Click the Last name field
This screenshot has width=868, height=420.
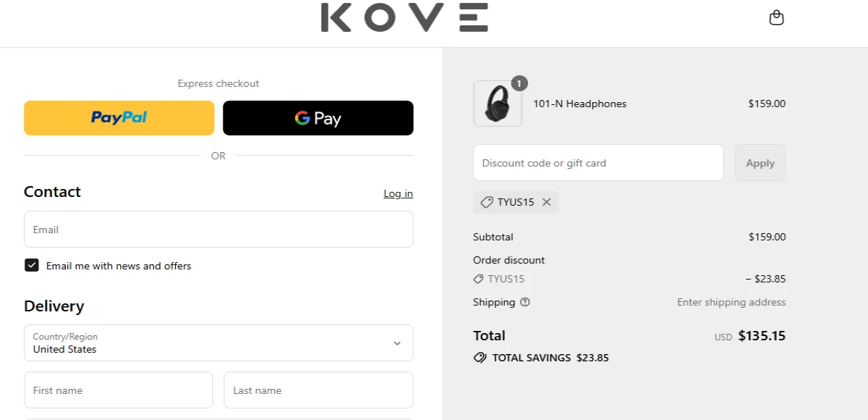click(x=318, y=390)
